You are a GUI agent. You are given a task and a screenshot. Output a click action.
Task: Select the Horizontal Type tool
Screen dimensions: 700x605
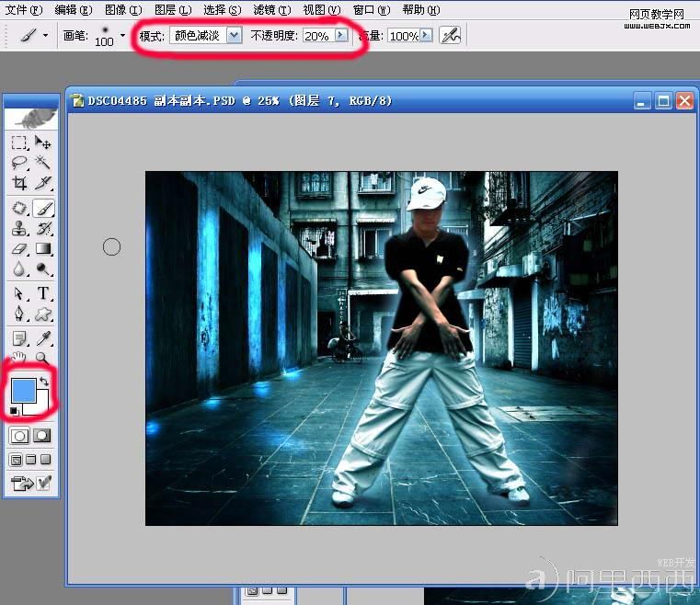[42, 293]
